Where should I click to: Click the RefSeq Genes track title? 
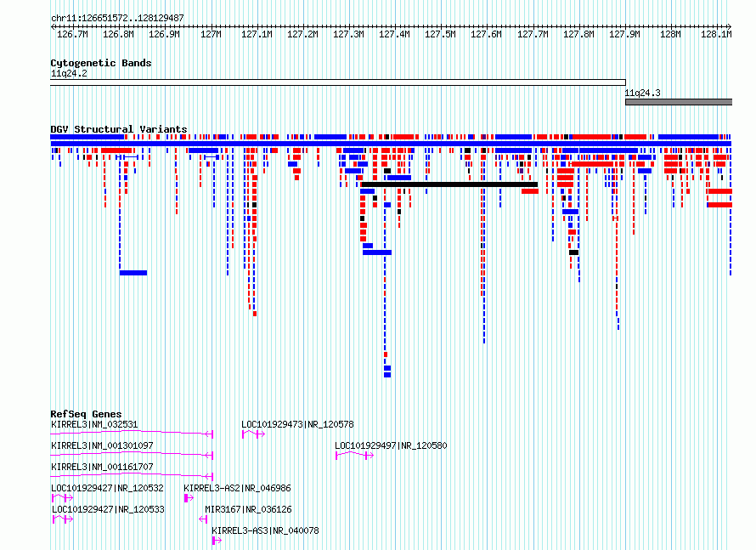coord(86,414)
